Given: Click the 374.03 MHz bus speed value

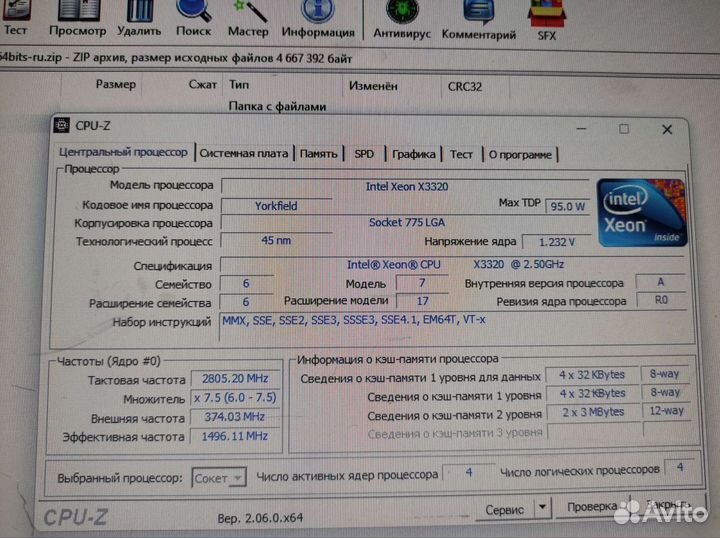Looking at the screenshot, I should pos(235,417).
